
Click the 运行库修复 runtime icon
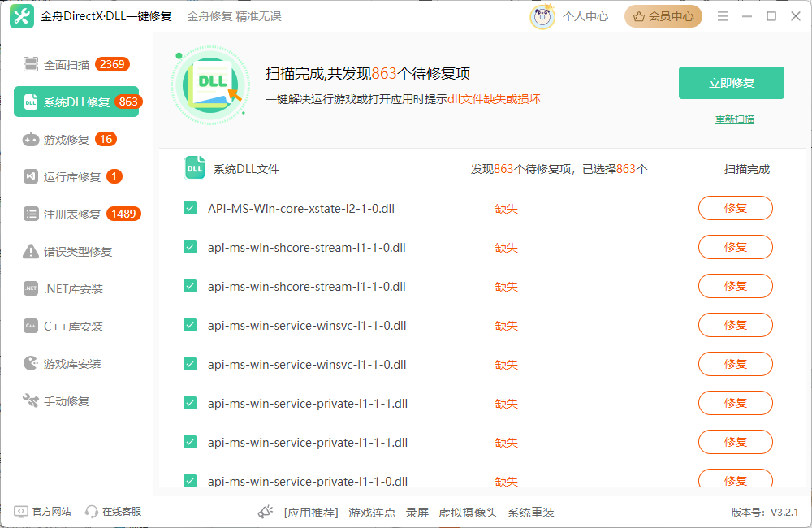tap(31, 177)
